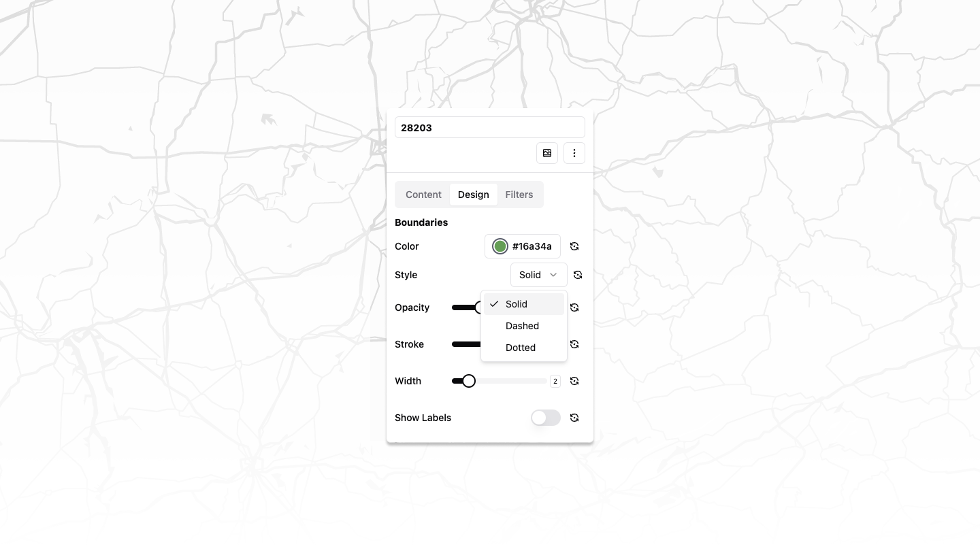
Task: Reset the Show Labels setting
Action: (x=574, y=418)
